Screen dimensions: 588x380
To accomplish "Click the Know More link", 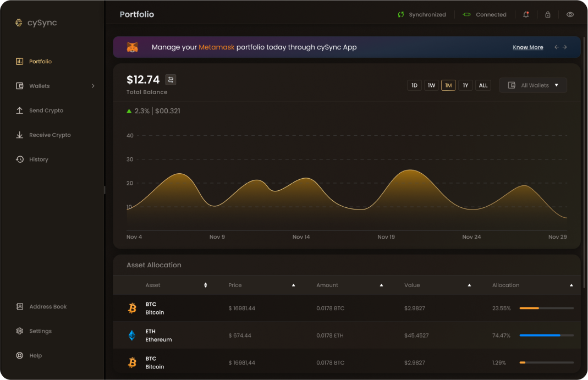I will coord(527,47).
